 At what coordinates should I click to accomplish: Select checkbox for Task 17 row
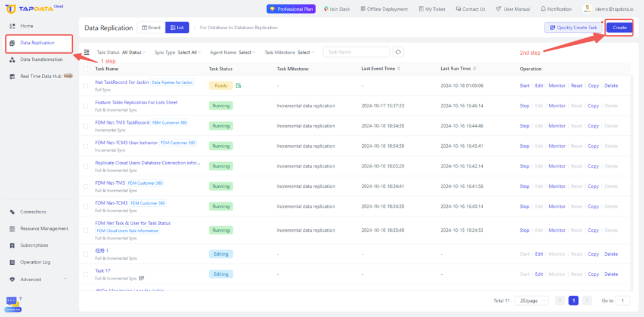85,274
